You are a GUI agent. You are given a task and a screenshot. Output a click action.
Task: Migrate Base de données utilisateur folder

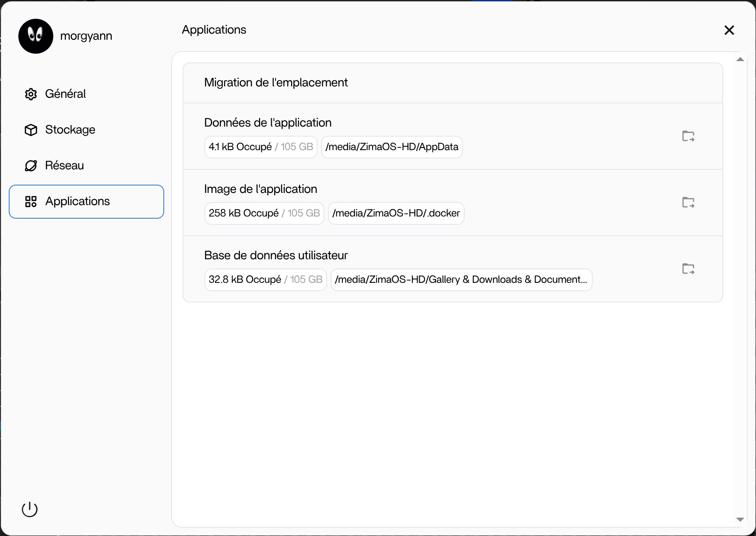tap(688, 269)
